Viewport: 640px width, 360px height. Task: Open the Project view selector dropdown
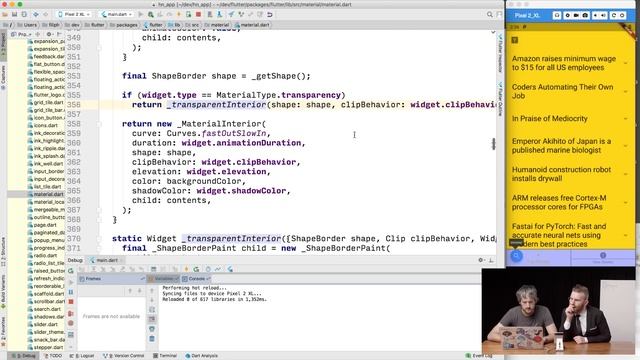[x=20, y=34]
